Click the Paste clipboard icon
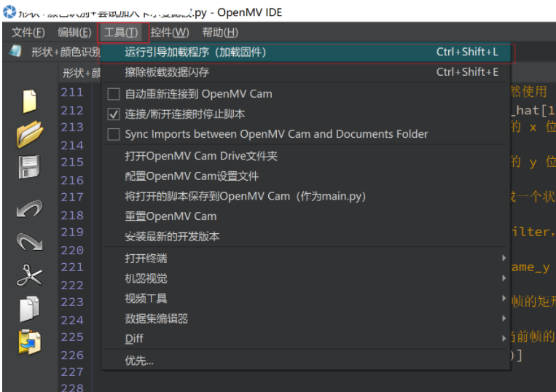This screenshot has height=392, width=556. 30,342
